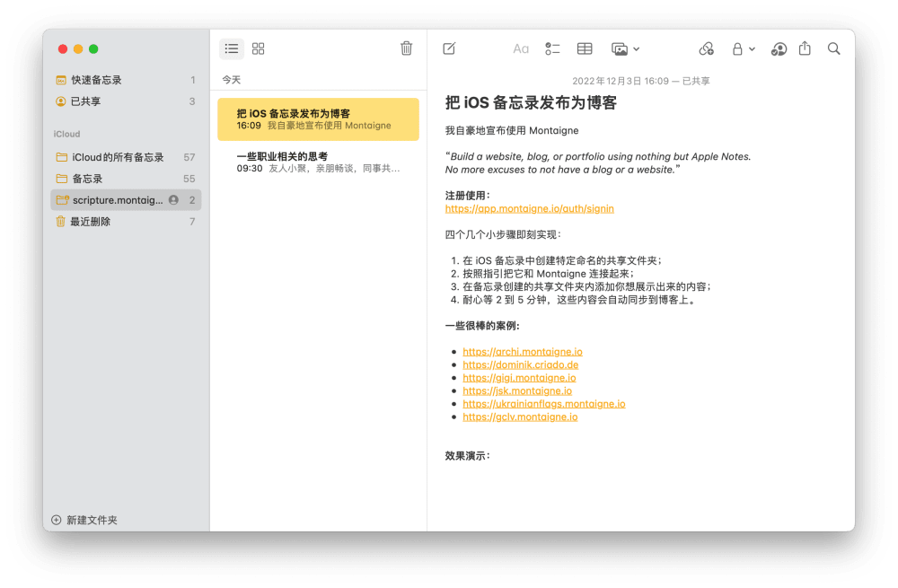This screenshot has width=898, height=588.
Task: Open the 最近删除 folder
Action: point(91,222)
